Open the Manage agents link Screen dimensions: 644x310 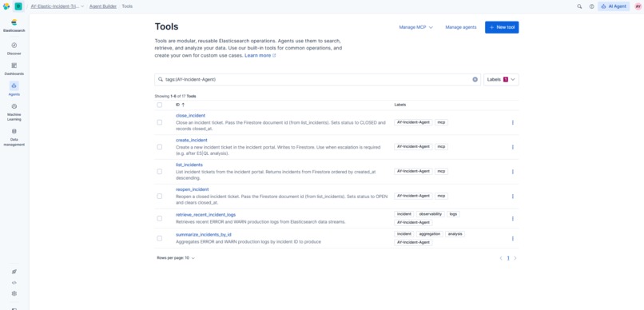point(461,27)
